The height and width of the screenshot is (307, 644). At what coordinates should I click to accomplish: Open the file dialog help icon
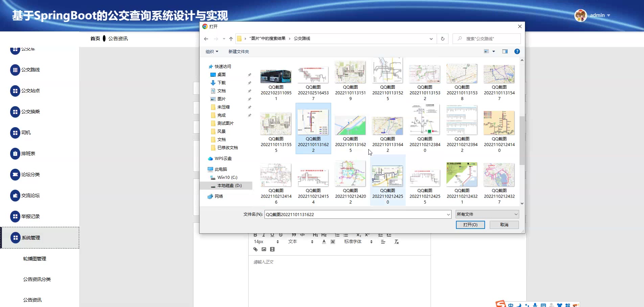[517, 51]
